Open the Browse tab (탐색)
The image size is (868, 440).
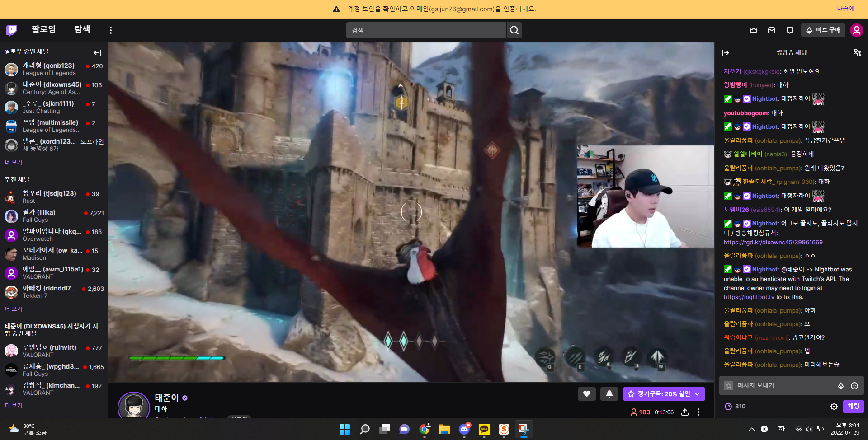pyautogui.click(x=82, y=29)
